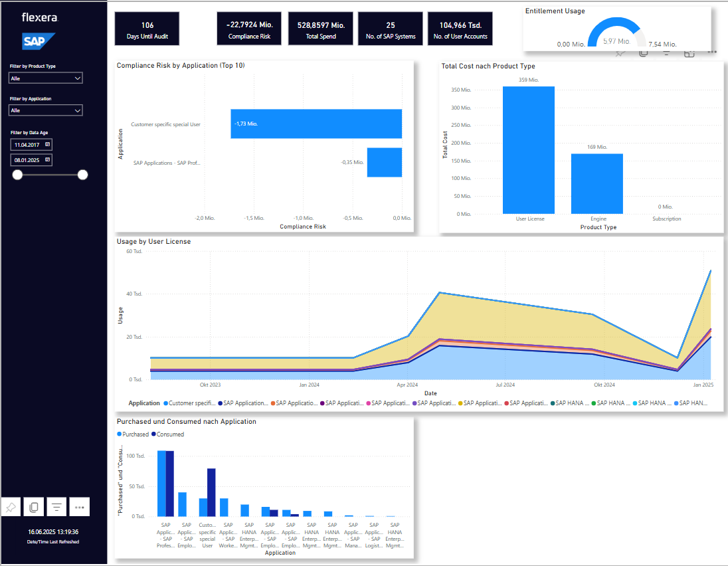Click the left handle of date slider
Viewport: 728px width, 566px height.
(x=17, y=175)
